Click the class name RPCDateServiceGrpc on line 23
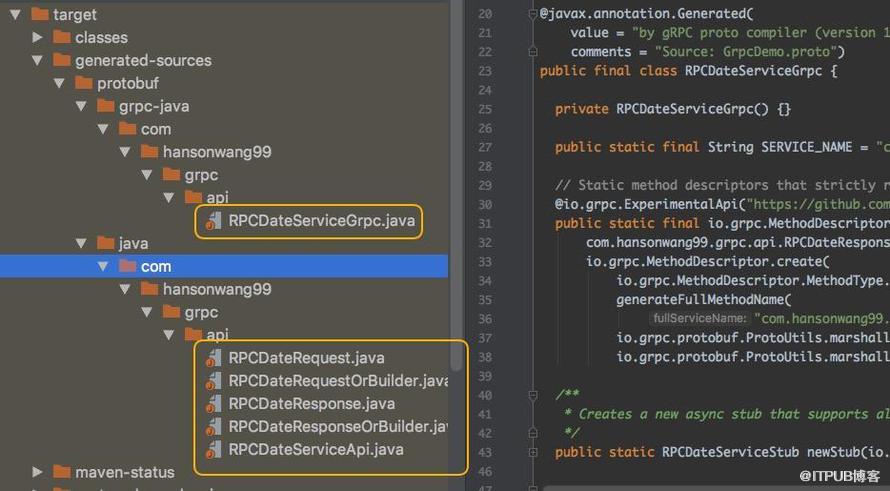This screenshot has width=890, height=491. click(x=753, y=71)
